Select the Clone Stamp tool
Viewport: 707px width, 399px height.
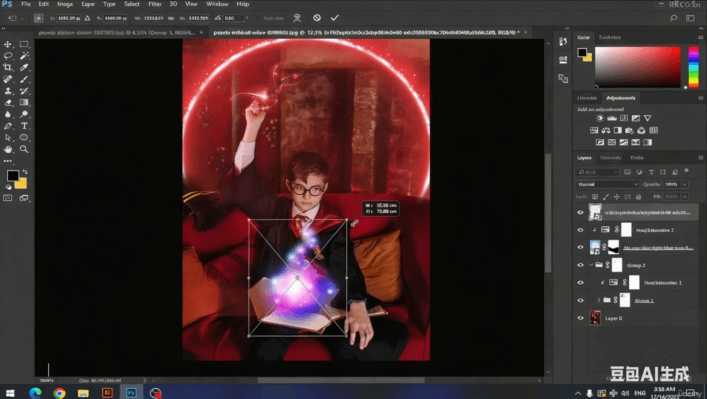click(8, 91)
